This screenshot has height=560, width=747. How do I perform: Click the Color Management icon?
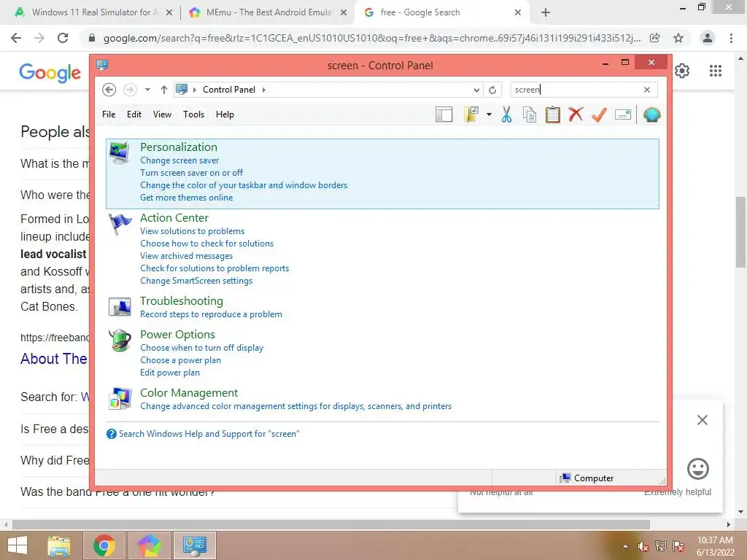coord(120,399)
